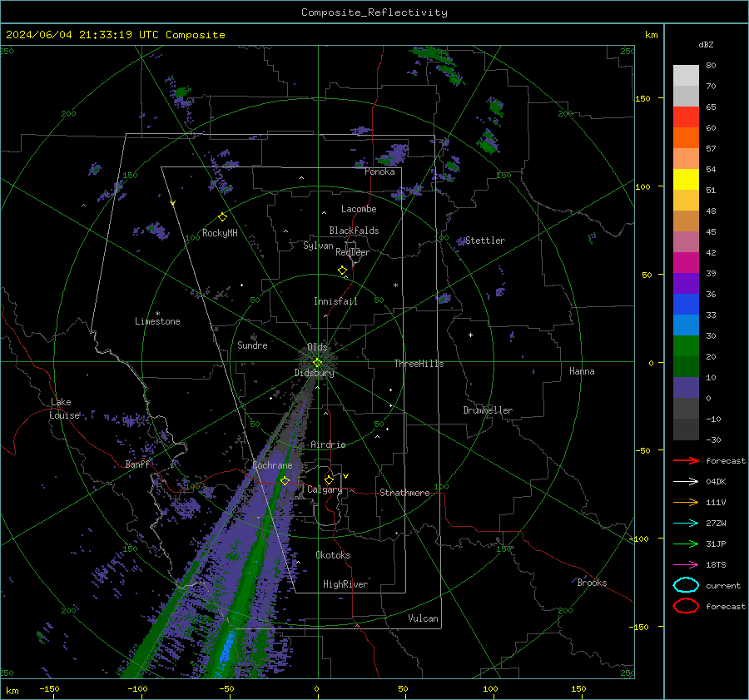This screenshot has width=749, height=700.
Task: Click the Banff map label
Action: [x=137, y=464]
